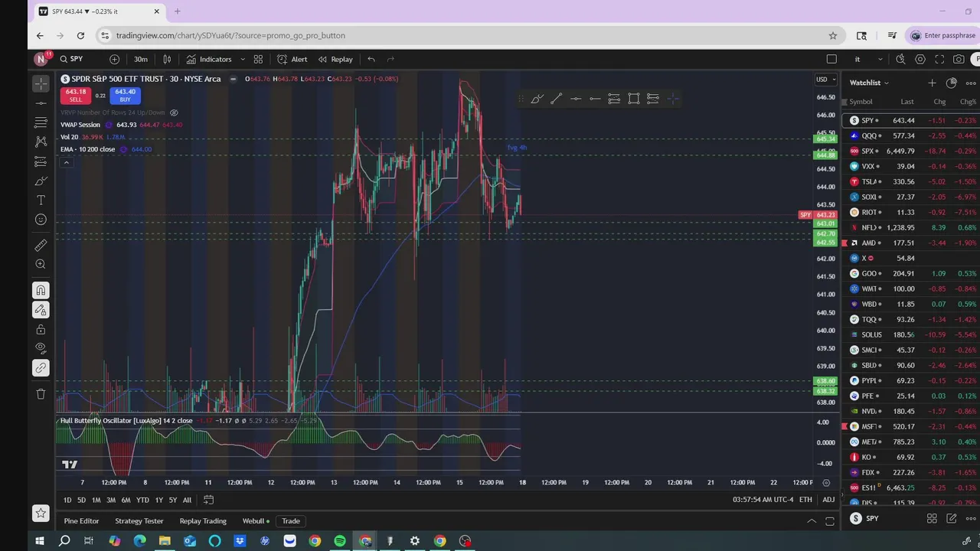Toggle the drawings sync link icon
980x551 pixels.
tap(41, 368)
